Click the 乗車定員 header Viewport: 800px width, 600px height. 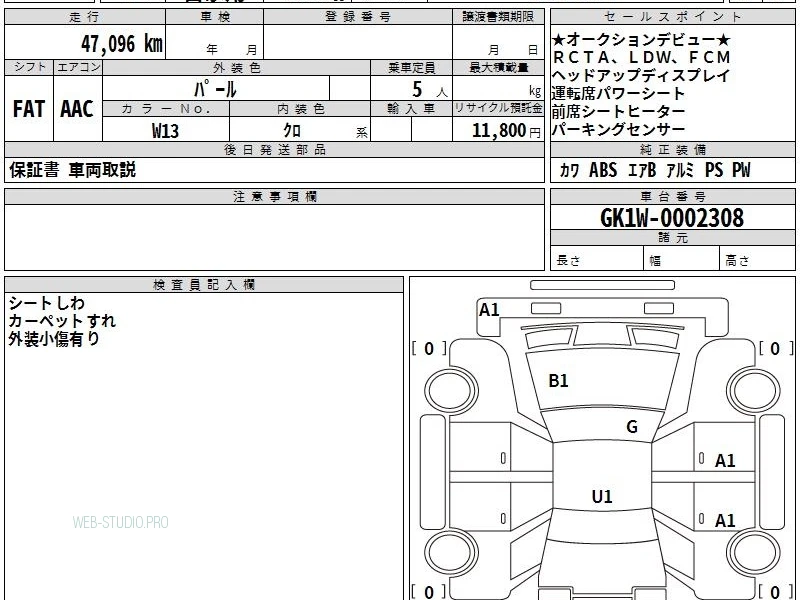412,68
